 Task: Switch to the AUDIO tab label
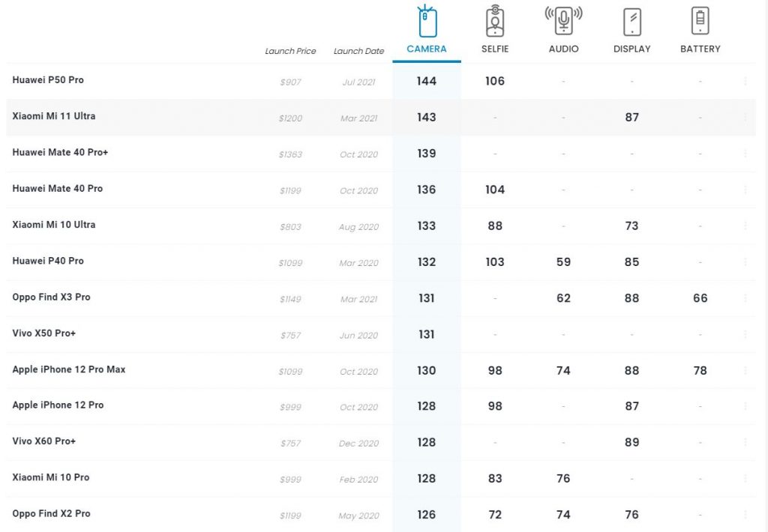click(563, 49)
